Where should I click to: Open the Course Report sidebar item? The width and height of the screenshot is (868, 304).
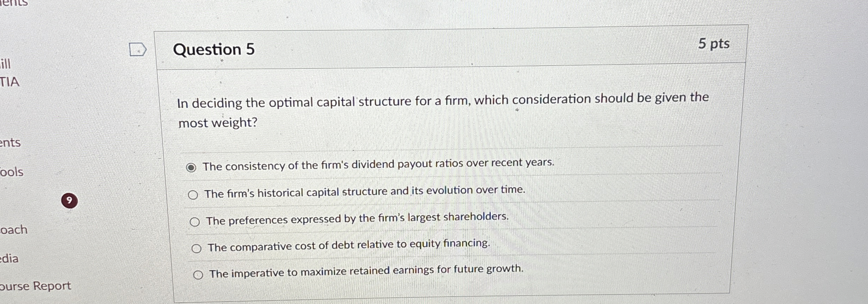click(x=35, y=286)
